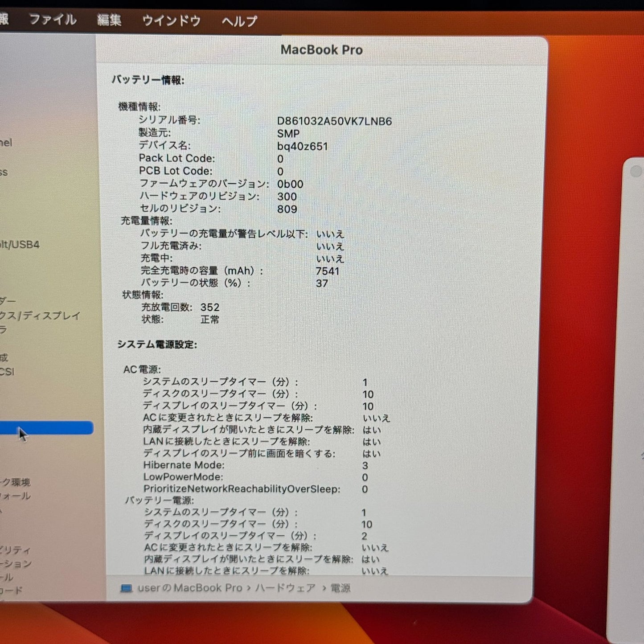Click the フル充電済み label
Image resolution: width=644 pixels, height=644 pixels.
point(171,246)
